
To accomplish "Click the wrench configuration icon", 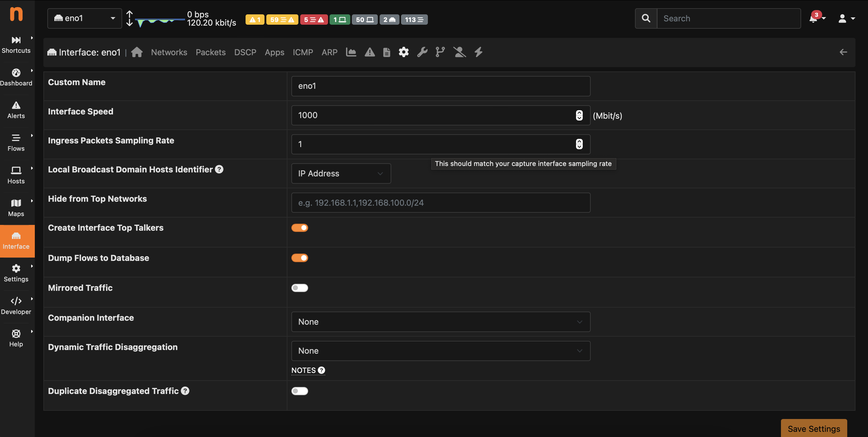I will [x=422, y=52].
